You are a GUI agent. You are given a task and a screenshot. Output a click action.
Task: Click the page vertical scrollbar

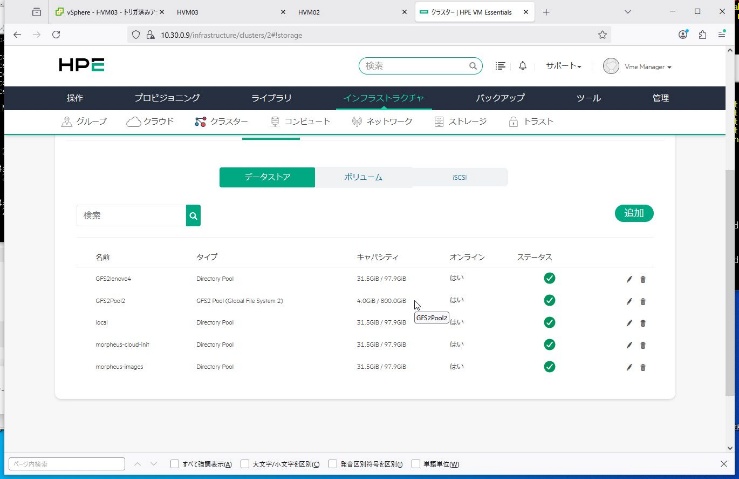pyautogui.click(x=729, y=250)
